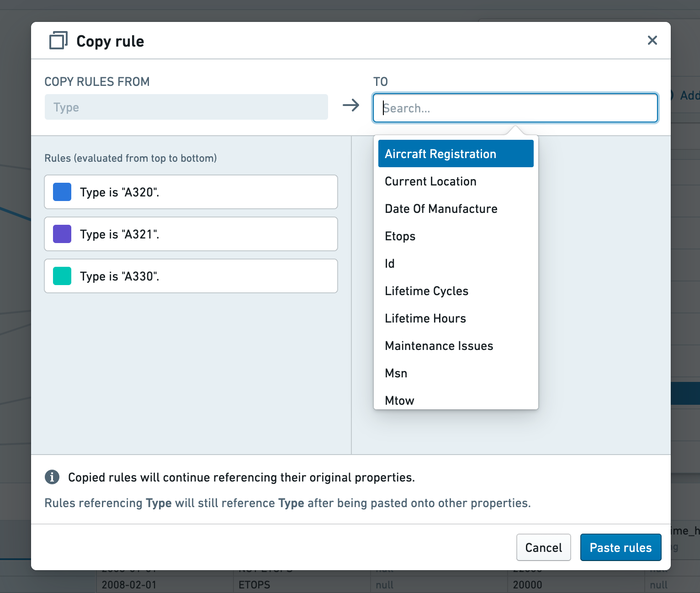Click the Paste rules button
This screenshot has height=593, width=700.
click(x=620, y=547)
